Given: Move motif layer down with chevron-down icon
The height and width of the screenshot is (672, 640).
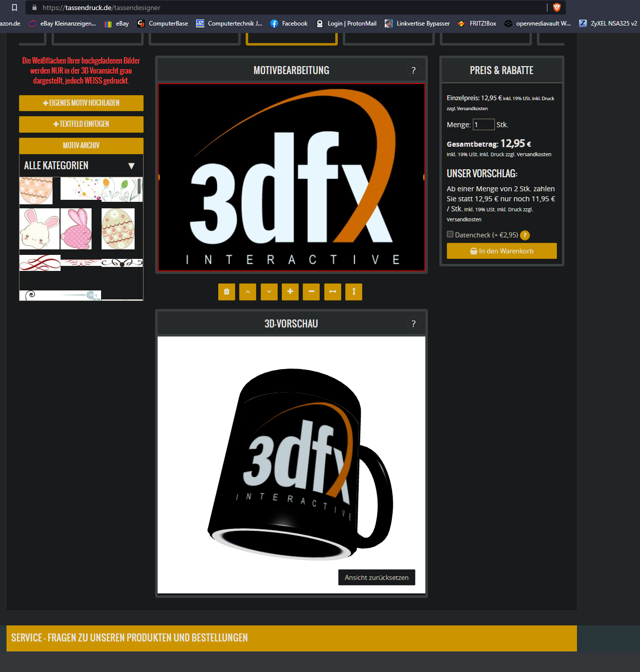Looking at the screenshot, I should [269, 292].
